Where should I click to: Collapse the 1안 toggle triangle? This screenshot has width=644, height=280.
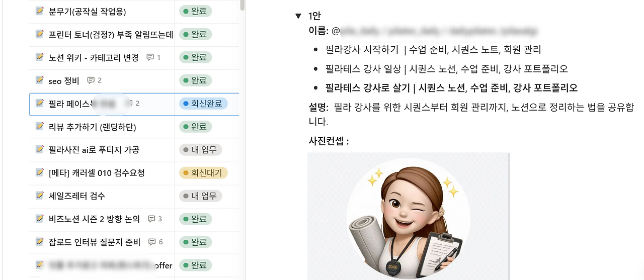298,16
